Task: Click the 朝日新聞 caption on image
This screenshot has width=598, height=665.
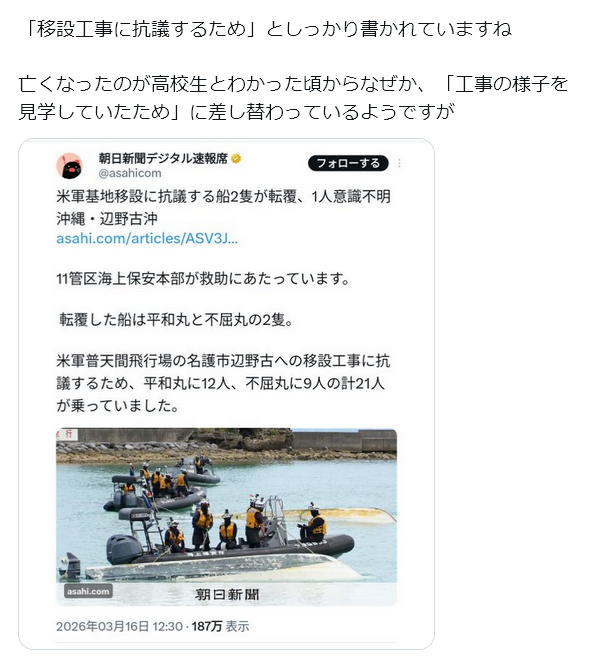Action: (227, 595)
